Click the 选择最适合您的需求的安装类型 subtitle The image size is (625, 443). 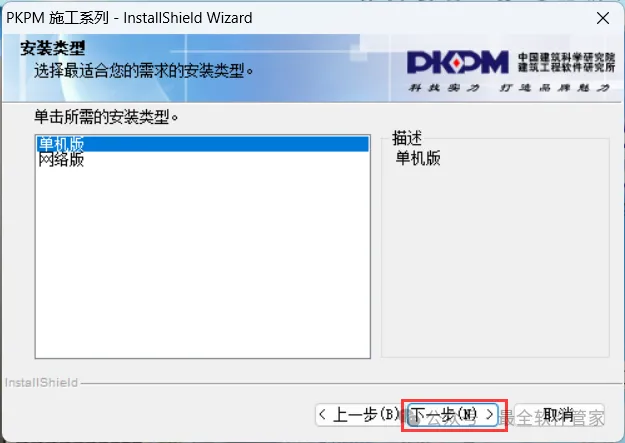[x=143, y=71]
